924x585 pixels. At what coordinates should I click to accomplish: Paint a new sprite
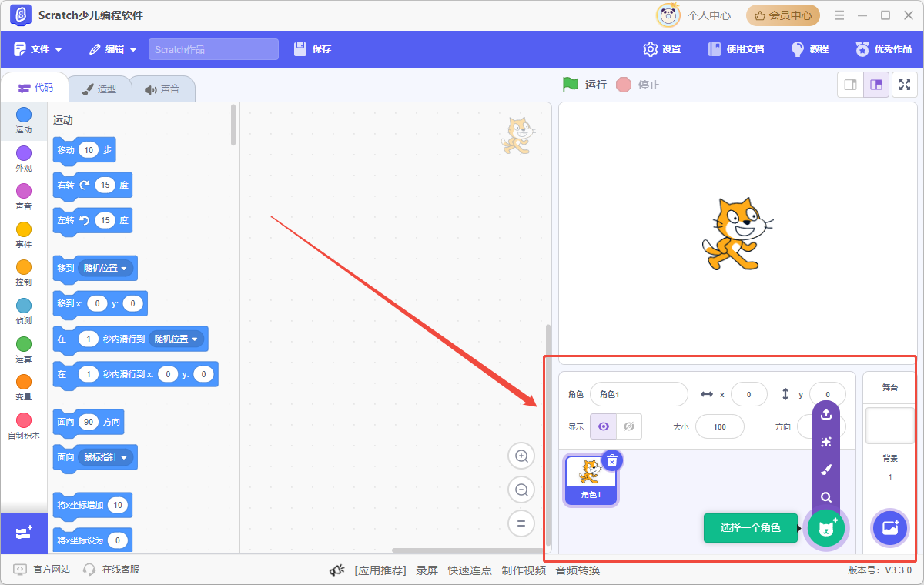826,470
